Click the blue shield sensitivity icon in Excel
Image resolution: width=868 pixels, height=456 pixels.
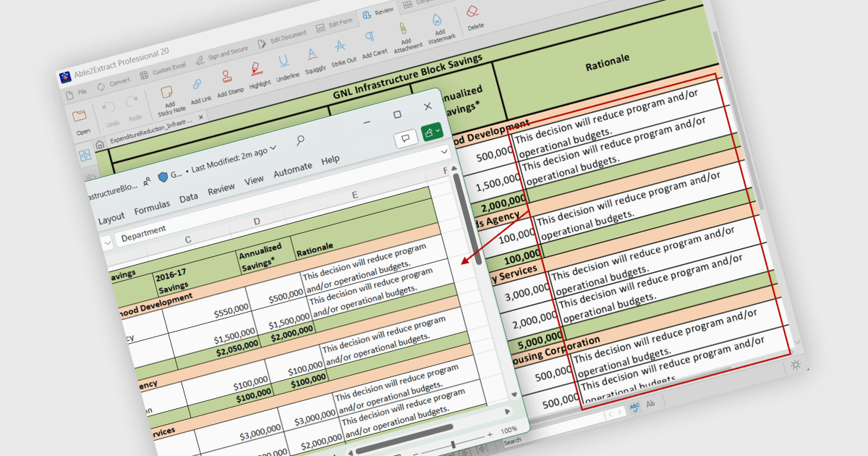[x=163, y=177]
